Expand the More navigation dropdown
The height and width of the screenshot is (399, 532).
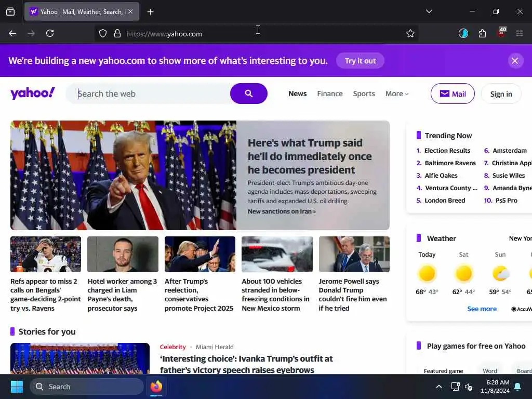[x=397, y=94]
